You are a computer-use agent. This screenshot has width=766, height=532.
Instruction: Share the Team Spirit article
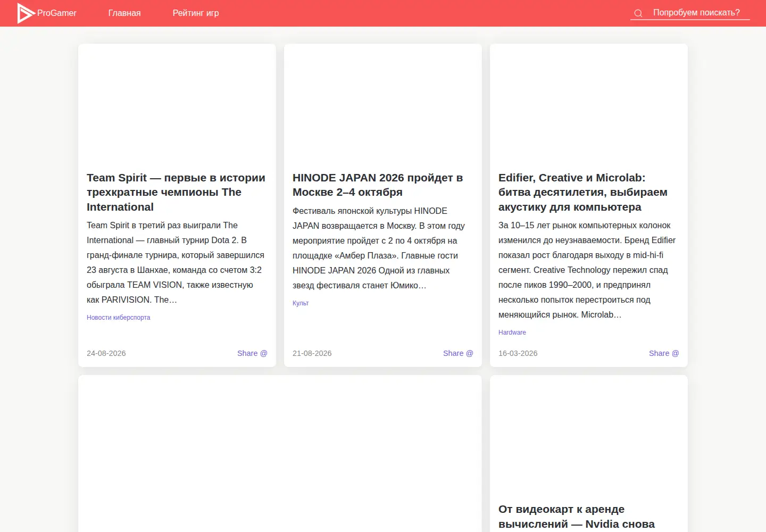pyautogui.click(x=252, y=353)
